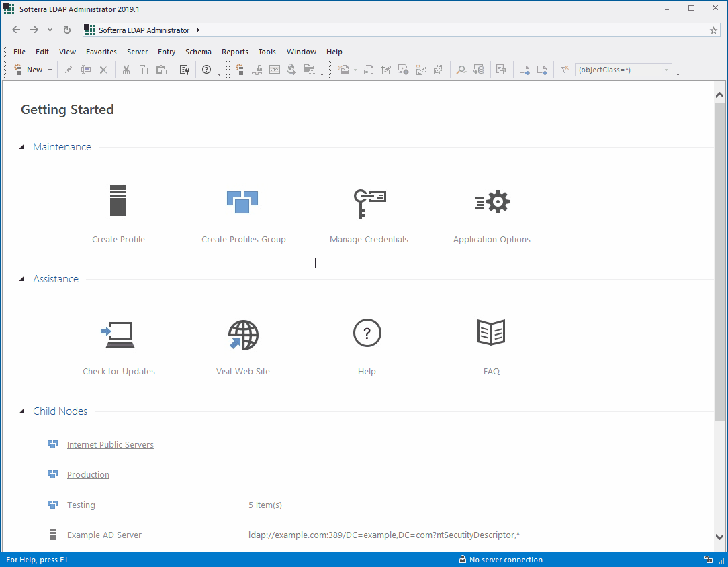
Task: Click "No server connection" status text
Action: (506, 560)
